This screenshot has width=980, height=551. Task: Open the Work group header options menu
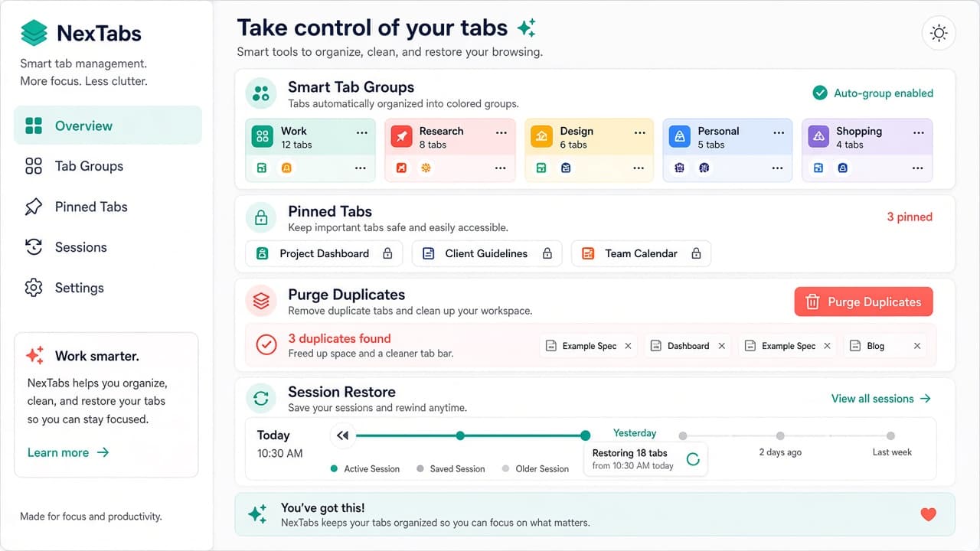361,132
